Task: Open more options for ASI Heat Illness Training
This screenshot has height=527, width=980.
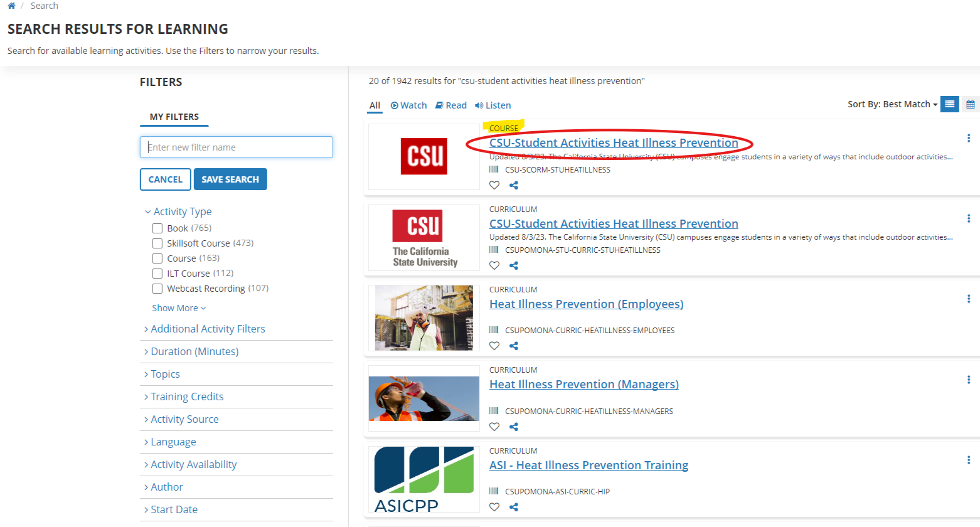Action: [969, 460]
